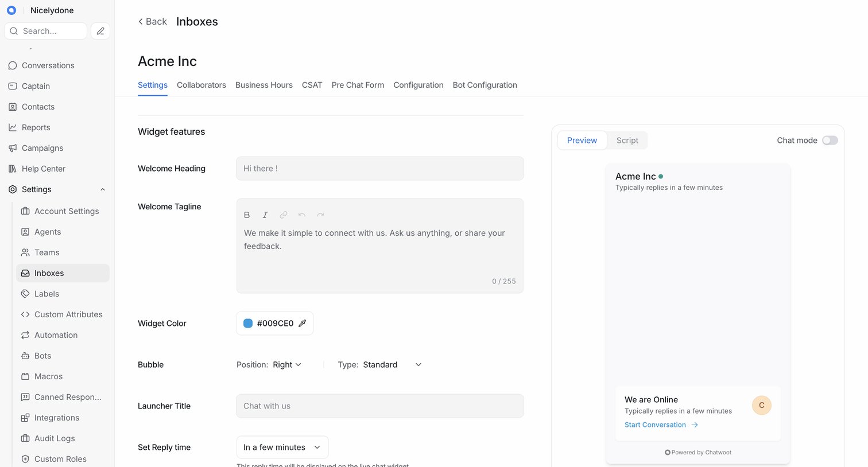
Task: Click the Custom Roles shield icon
Action: (x=25, y=459)
